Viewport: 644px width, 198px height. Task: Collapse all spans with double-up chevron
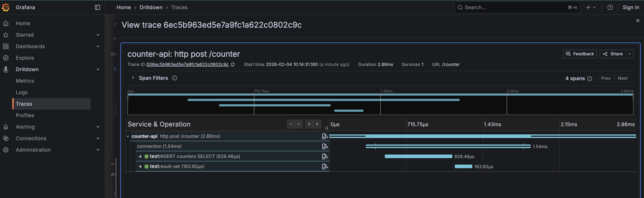pyautogui.click(x=317, y=124)
